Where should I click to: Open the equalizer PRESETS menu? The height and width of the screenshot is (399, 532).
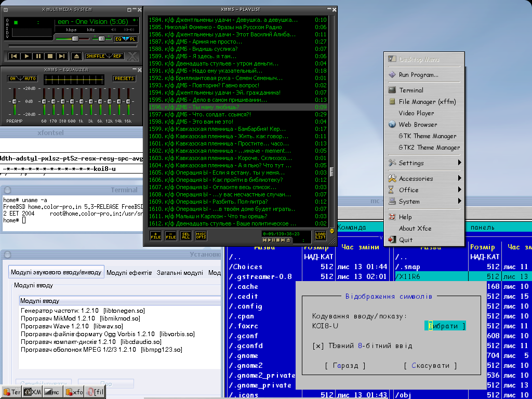(124, 78)
